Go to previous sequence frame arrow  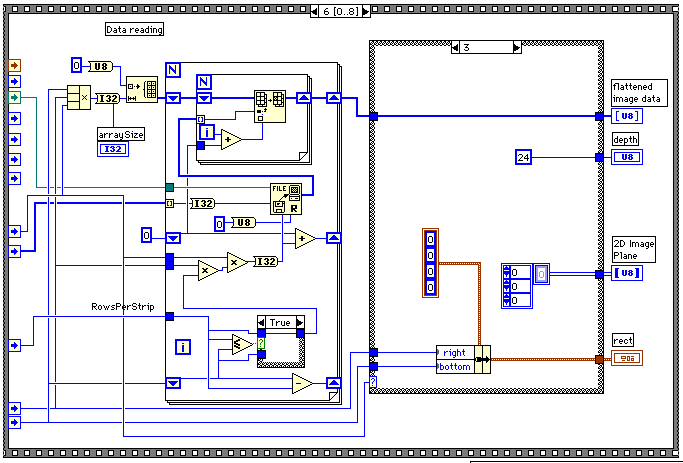(314, 11)
